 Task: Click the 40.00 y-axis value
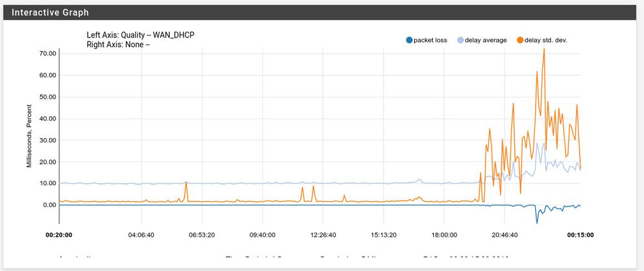tap(47, 119)
